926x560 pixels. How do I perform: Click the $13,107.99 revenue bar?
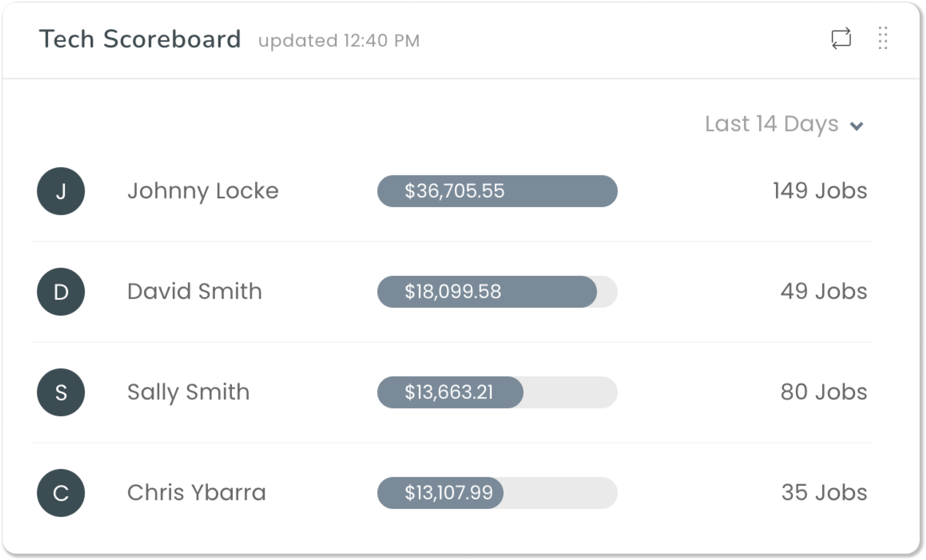tap(497, 493)
